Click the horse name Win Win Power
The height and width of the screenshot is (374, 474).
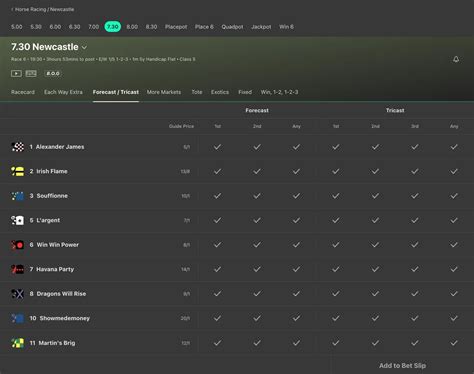click(58, 245)
